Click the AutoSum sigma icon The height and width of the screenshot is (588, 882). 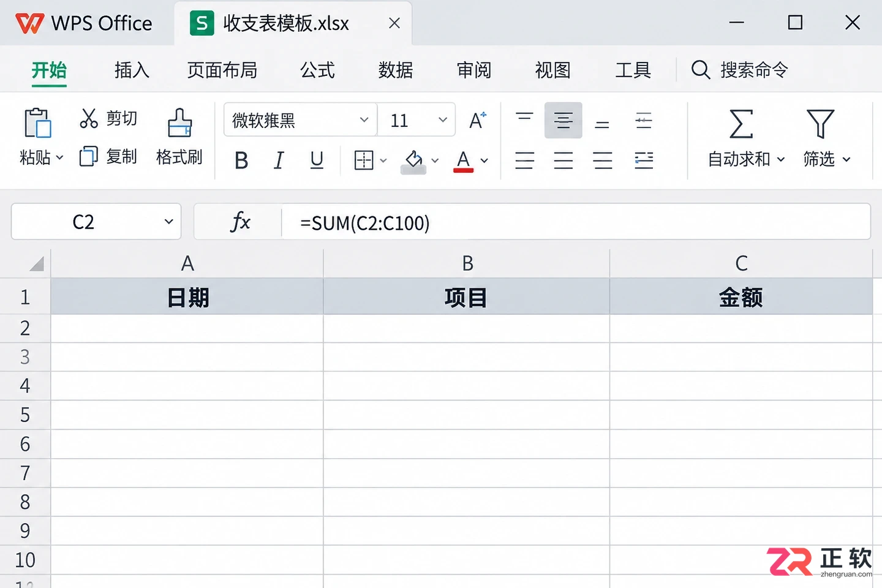[741, 124]
